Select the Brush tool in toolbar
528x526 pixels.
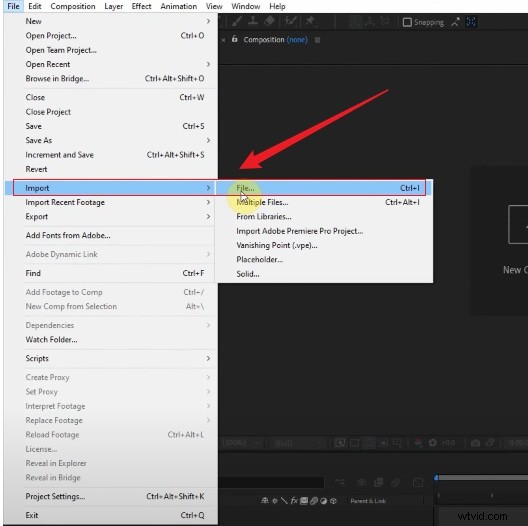coord(237,22)
